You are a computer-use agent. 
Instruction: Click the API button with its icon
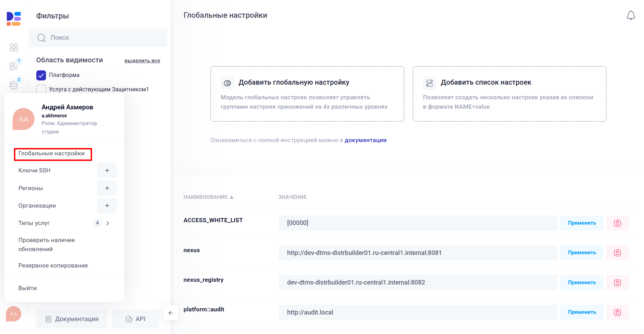pyautogui.click(x=136, y=319)
